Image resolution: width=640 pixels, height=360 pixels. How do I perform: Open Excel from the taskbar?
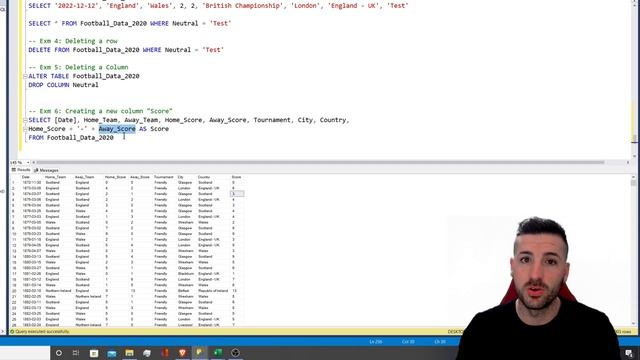(x=218, y=353)
